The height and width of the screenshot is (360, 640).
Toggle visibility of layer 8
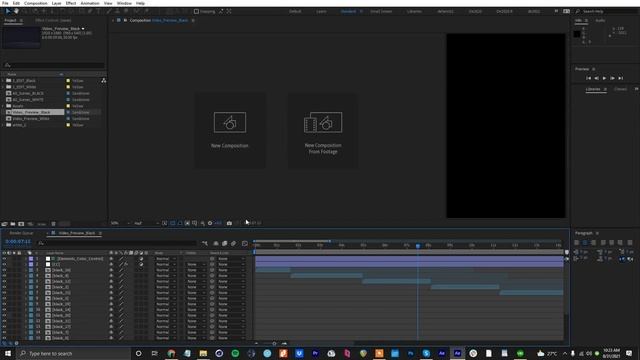4,298
